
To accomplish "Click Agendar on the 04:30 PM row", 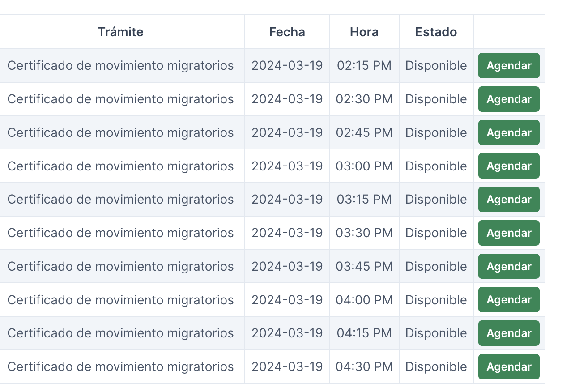I will (509, 367).
